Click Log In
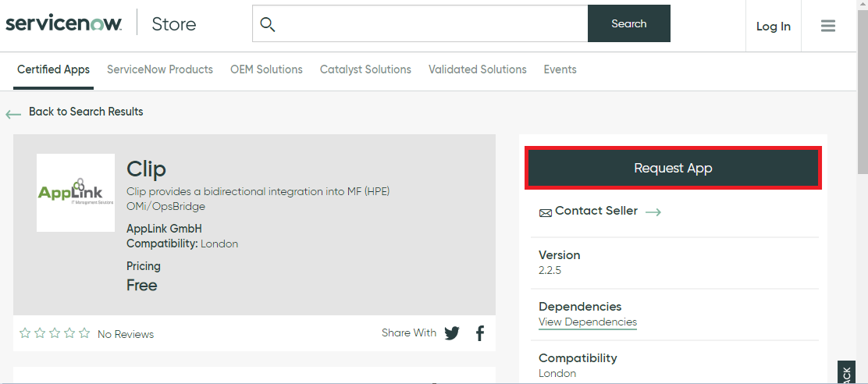Viewport: 868px width, 384px height. tap(774, 27)
